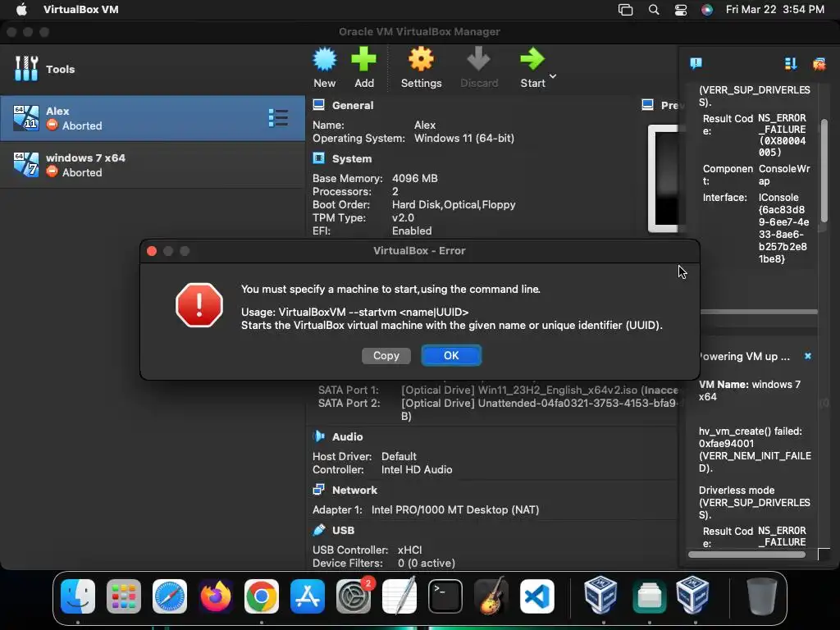Click OK in the VirtualBox error dialog
Image resolution: width=840 pixels, height=630 pixels.
point(451,356)
